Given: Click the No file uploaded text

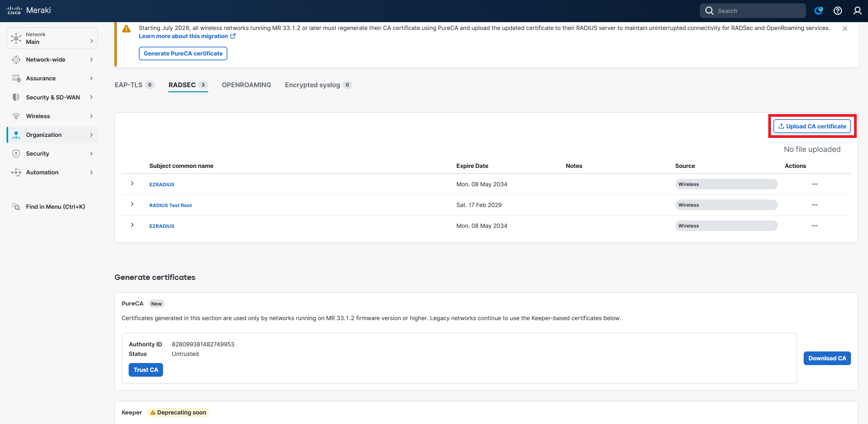Looking at the screenshot, I should pos(812,149).
